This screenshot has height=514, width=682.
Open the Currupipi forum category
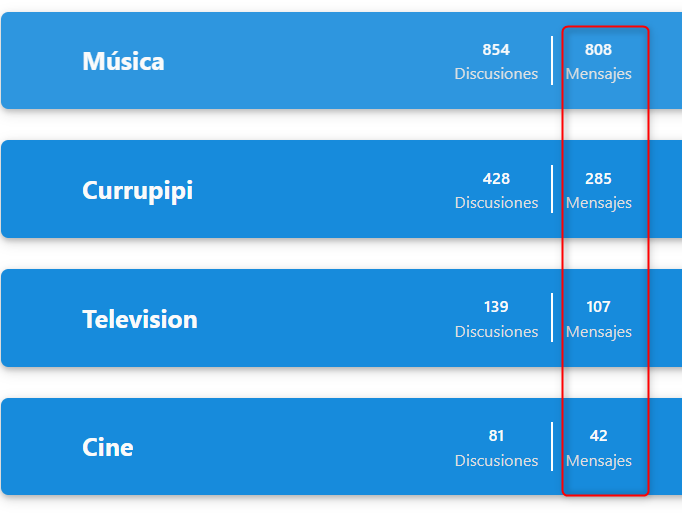point(137,190)
